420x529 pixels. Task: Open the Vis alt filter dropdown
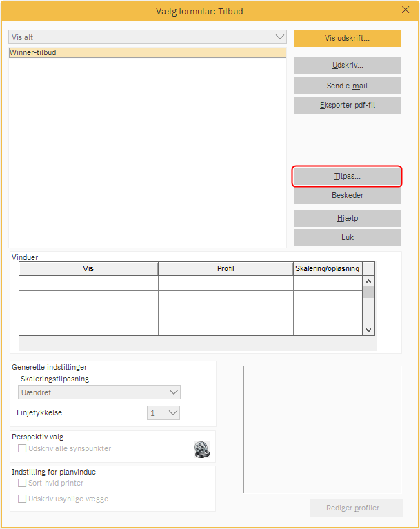pyautogui.click(x=148, y=37)
